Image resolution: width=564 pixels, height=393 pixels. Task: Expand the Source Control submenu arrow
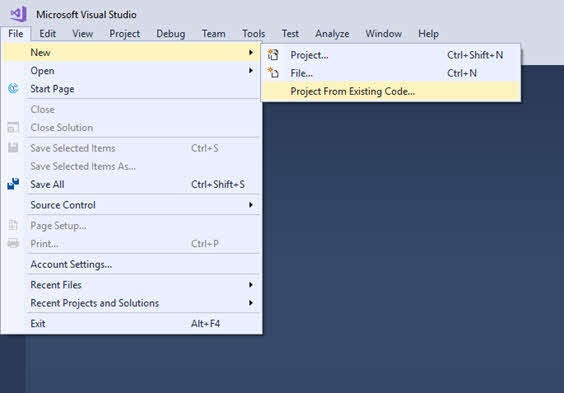[x=251, y=205]
